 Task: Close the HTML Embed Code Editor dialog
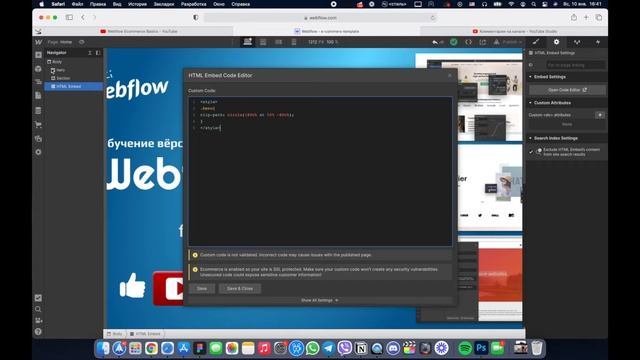click(450, 75)
